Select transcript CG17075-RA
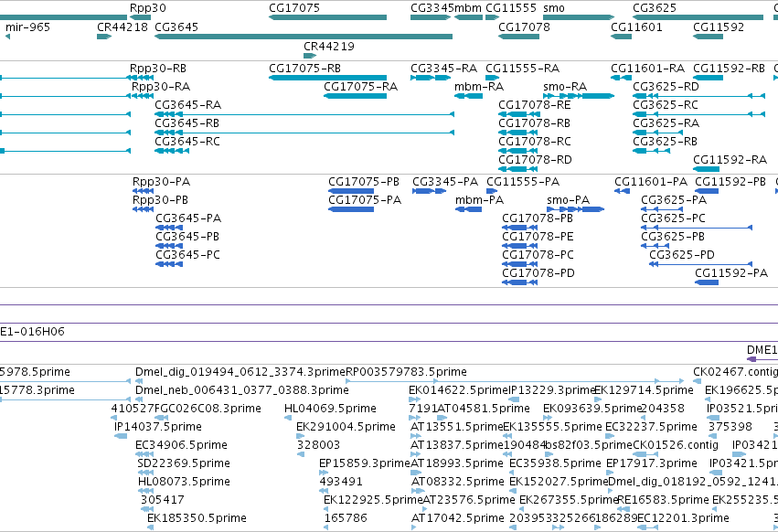The width and height of the screenshot is (778, 532). (x=361, y=87)
